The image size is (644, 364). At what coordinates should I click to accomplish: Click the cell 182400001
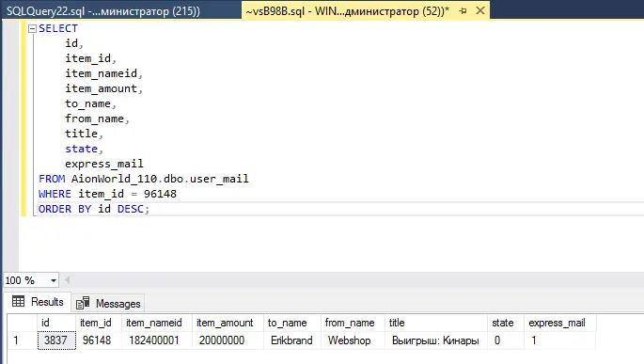[157, 340]
